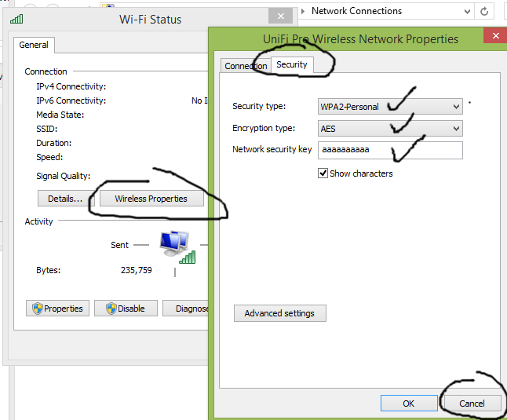
Task: Click in the Network security key field
Action: (x=390, y=150)
